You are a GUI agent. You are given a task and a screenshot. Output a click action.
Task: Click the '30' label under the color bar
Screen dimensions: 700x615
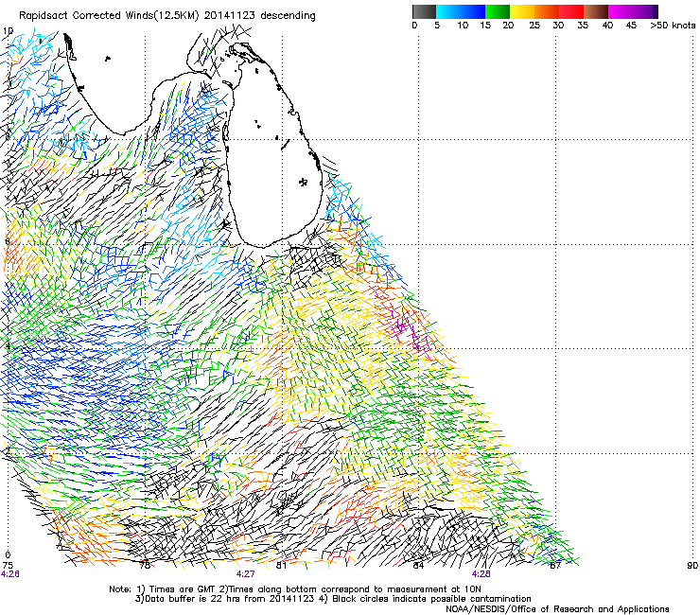[558, 26]
